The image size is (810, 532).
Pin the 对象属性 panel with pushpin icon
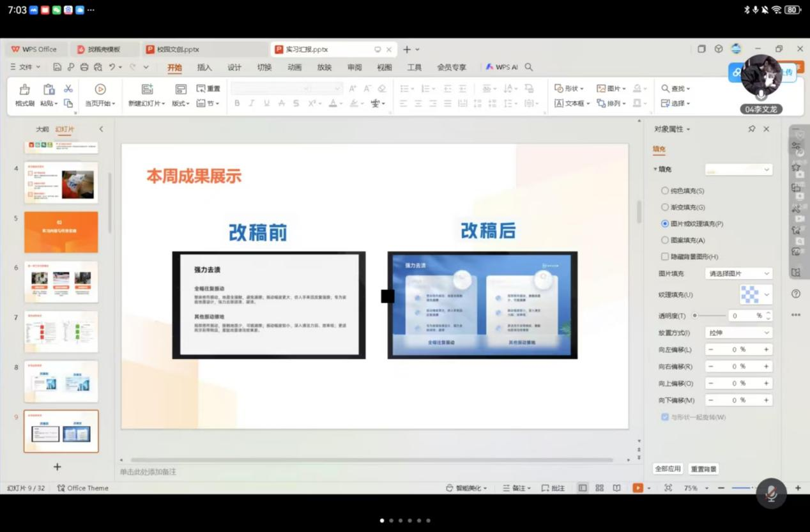point(751,129)
